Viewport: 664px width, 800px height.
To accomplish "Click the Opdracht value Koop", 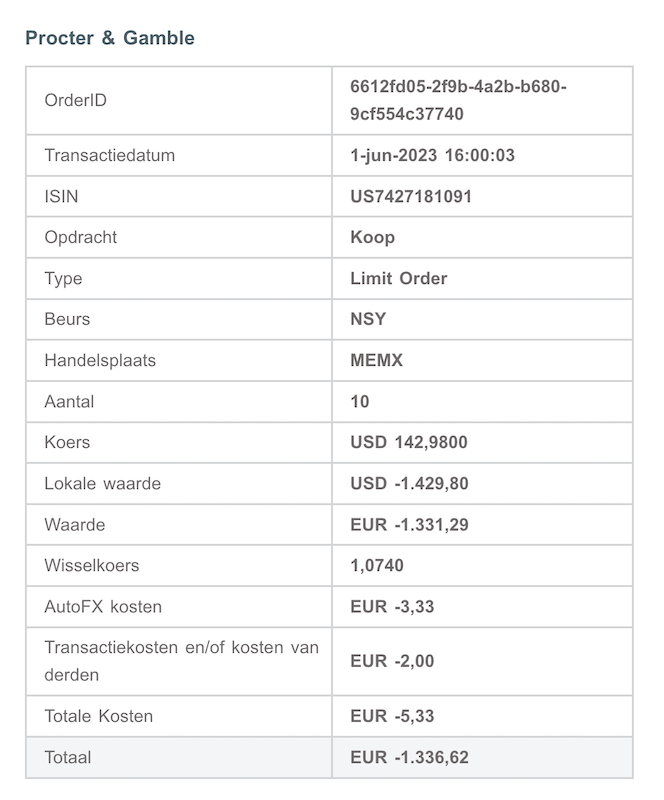I will click(x=372, y=237).
